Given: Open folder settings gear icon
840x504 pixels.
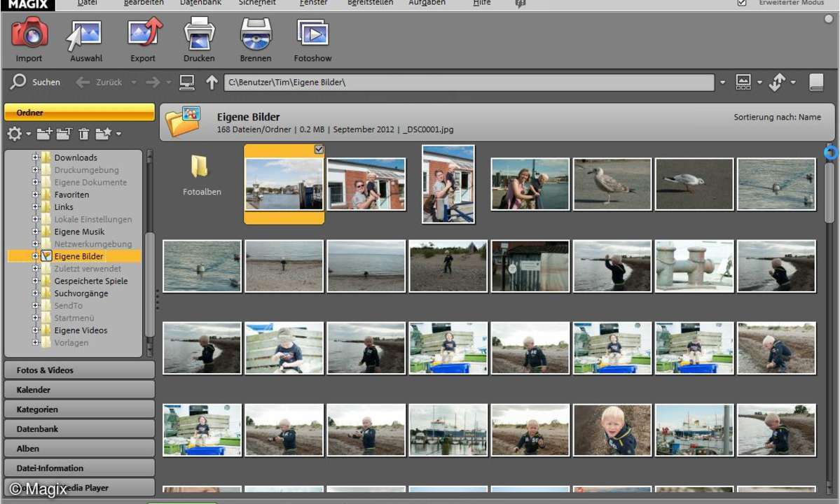Looking at the screenshot, I should point(15,133).
